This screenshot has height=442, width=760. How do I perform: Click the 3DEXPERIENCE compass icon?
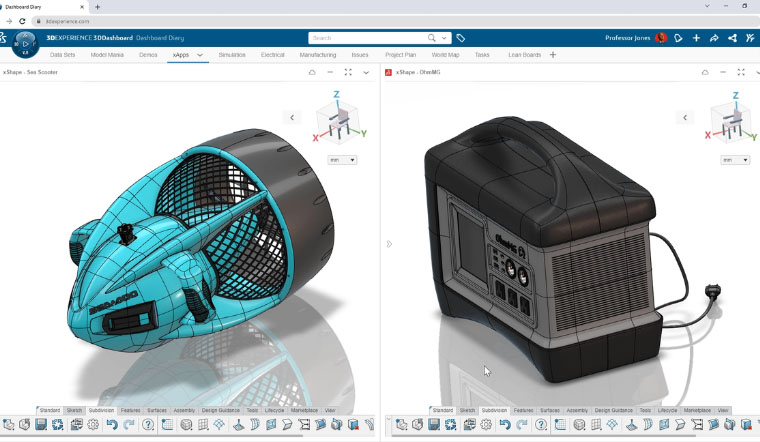tap(25, 45)
